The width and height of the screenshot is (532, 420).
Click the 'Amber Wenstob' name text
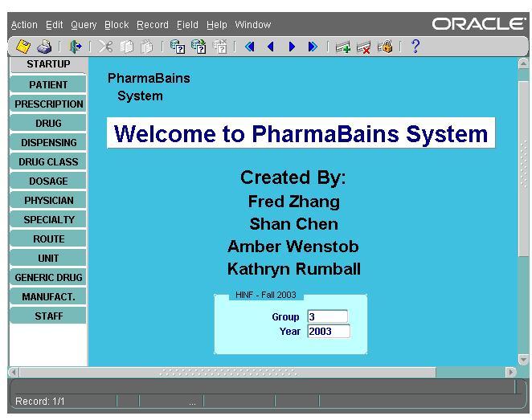coord(293,247)
